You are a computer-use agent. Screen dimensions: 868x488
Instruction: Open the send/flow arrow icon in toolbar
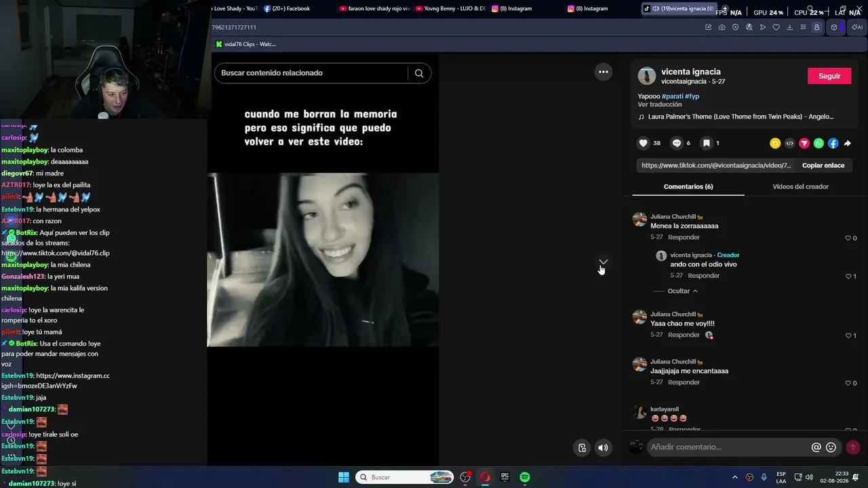coord(762,27)
